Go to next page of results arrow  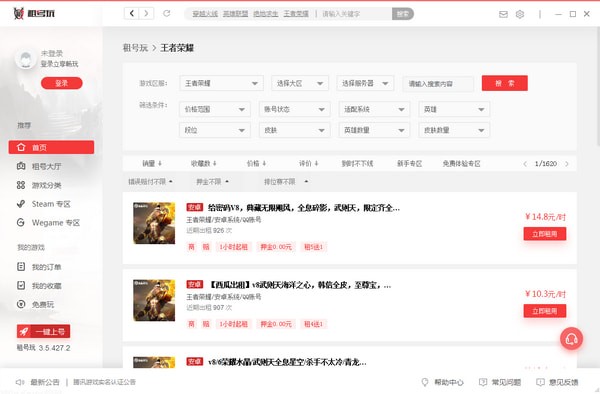[x=567, y=164]
